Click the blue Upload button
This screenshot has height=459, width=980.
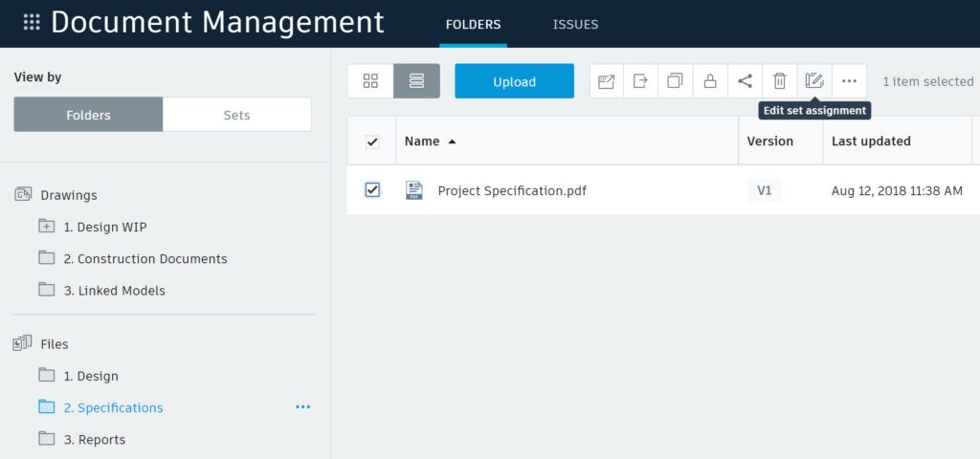(514, 81)
